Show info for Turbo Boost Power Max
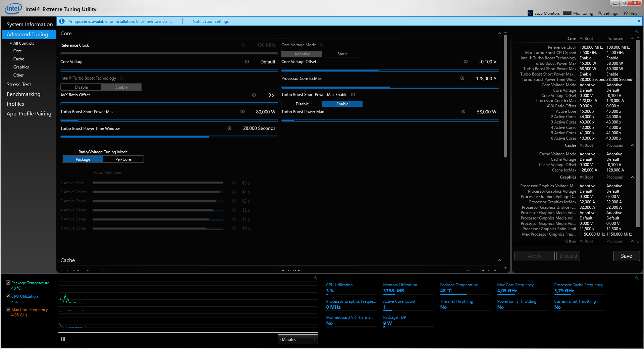Screen dimensions: 644x349 [x=463, y=112]
